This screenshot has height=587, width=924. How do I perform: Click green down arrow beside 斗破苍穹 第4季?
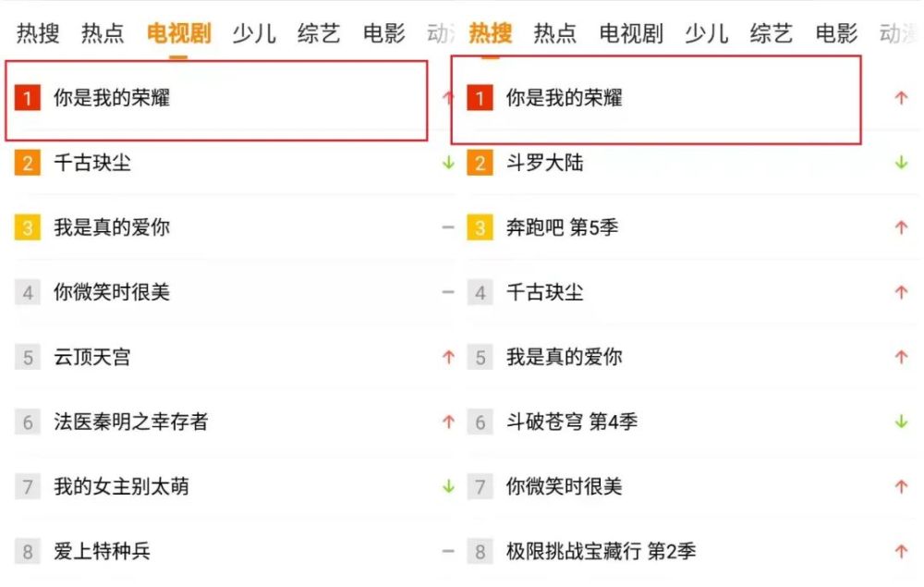901,422
